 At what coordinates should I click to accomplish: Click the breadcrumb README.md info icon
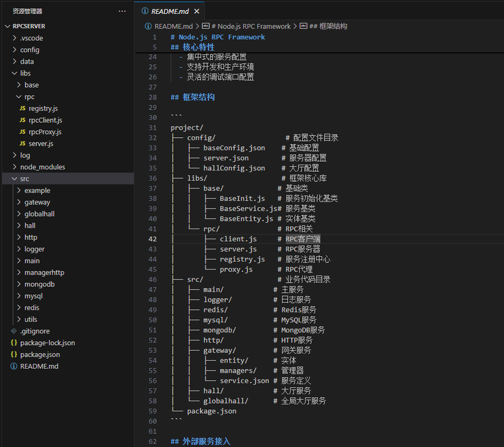[148, 26]
